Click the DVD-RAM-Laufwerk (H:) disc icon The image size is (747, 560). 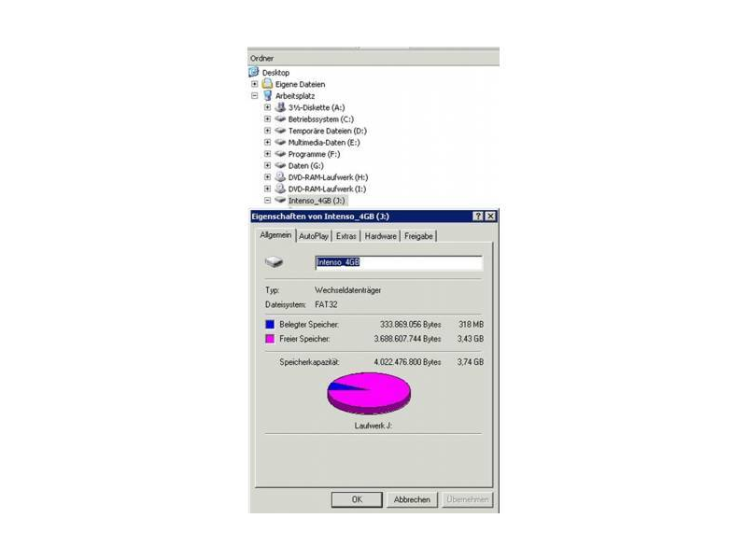[281, 177]
